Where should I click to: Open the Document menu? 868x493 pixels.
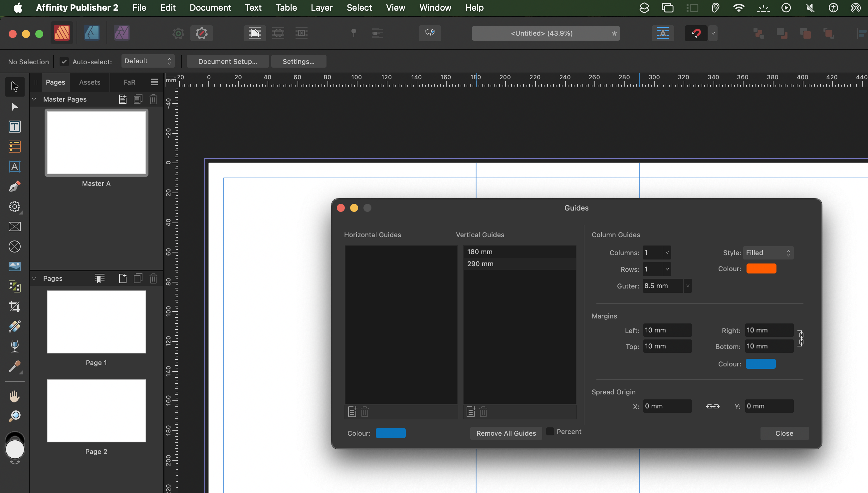point(210,7)
